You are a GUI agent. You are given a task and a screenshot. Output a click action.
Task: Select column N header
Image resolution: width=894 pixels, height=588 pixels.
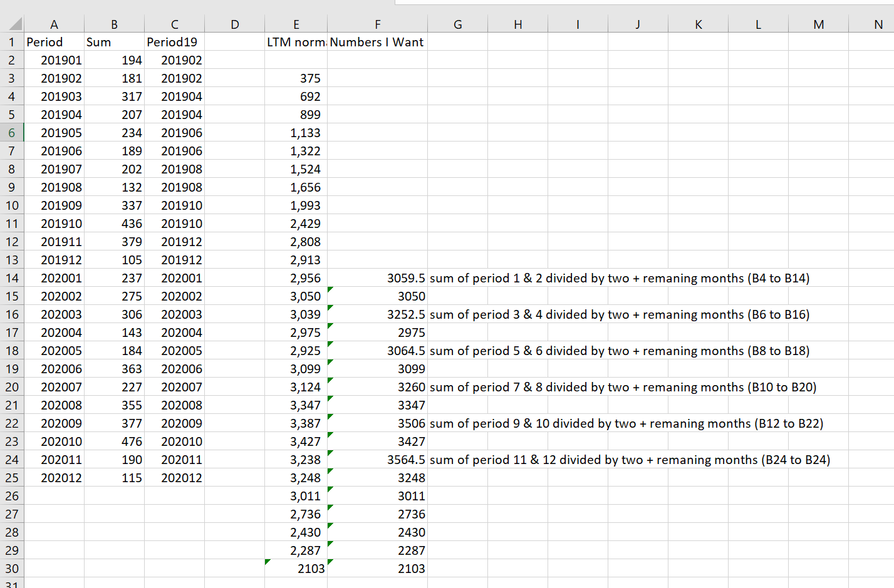click(x=878, y=24)
